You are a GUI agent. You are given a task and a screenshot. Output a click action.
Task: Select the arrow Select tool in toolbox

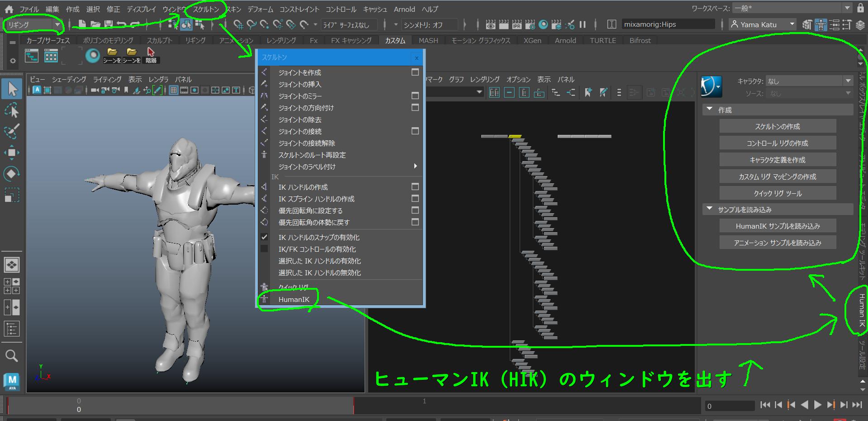tap(12, 89)
